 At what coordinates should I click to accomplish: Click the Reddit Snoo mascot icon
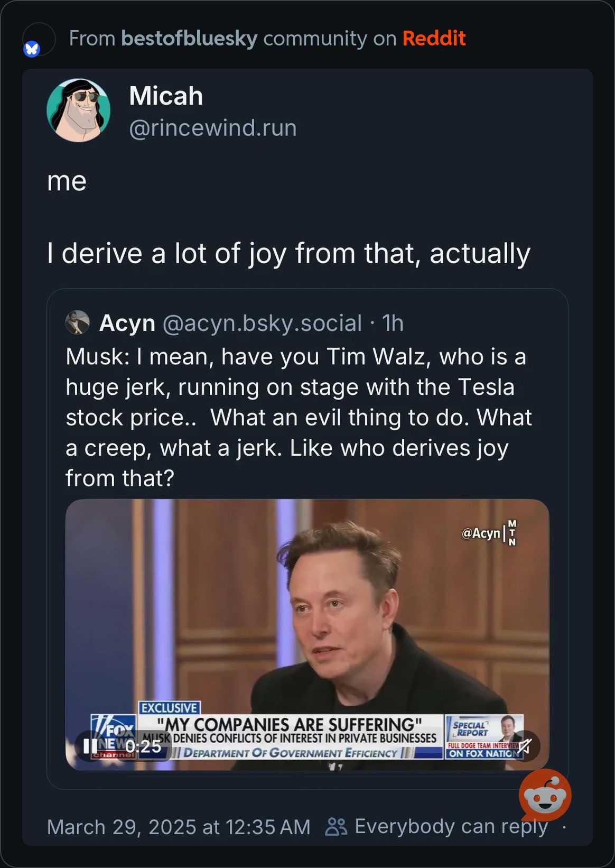coord(545,795)
